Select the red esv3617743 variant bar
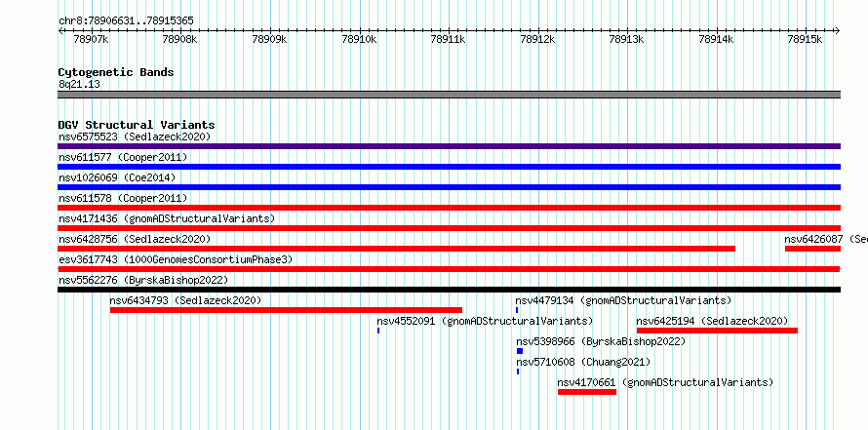 click(449, 269)
